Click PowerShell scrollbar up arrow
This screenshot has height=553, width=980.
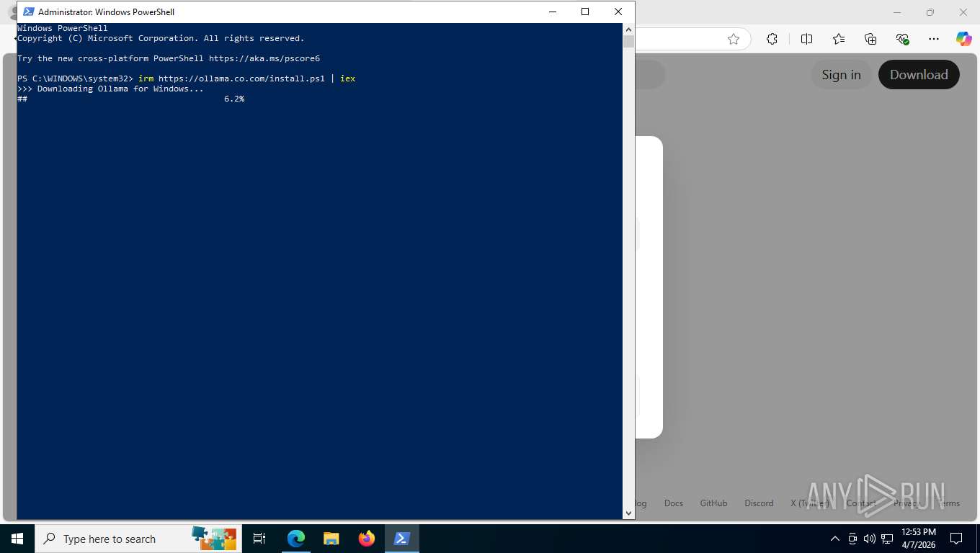[628, 30]
